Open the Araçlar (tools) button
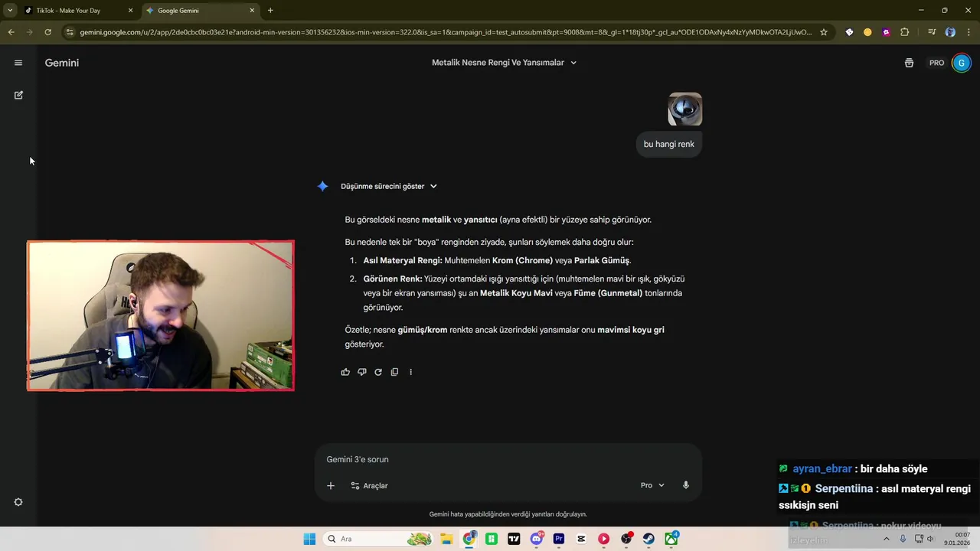 369,485
